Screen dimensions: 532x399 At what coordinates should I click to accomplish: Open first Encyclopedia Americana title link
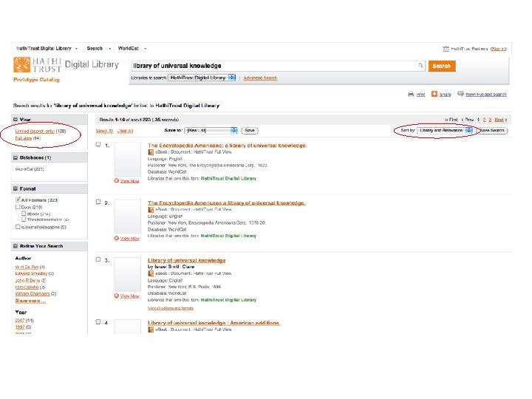coord(228,146)
